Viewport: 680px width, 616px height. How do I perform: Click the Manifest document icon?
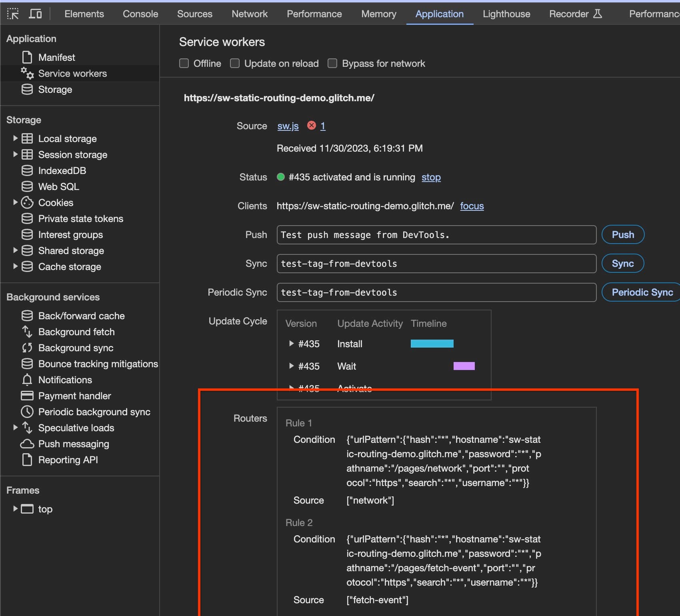coord(27,57)
